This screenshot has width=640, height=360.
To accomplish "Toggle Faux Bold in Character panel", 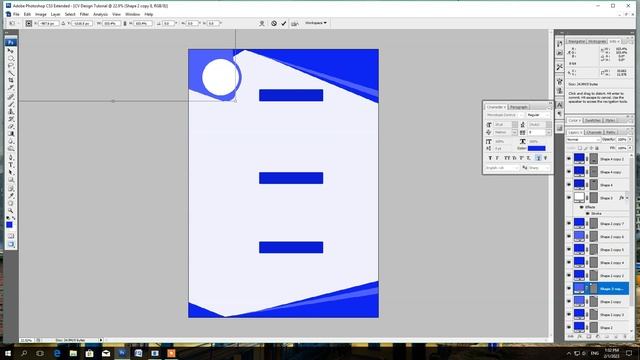I will point(490,158).
